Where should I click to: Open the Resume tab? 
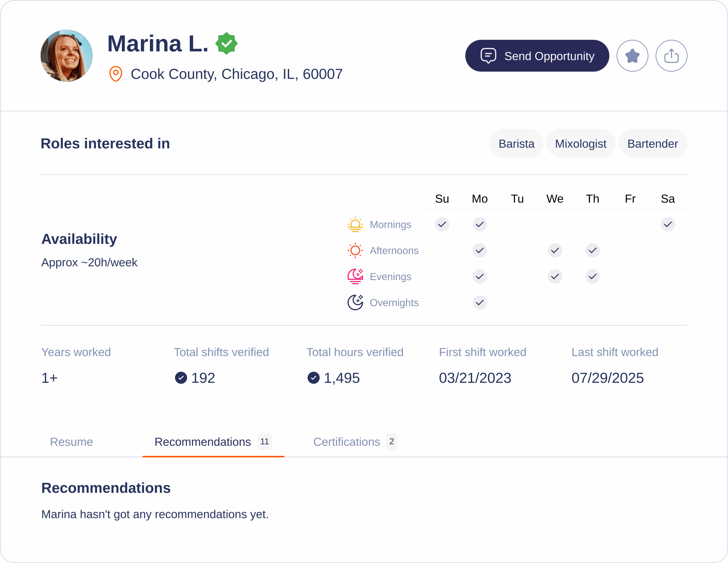(x=71, y=442)
